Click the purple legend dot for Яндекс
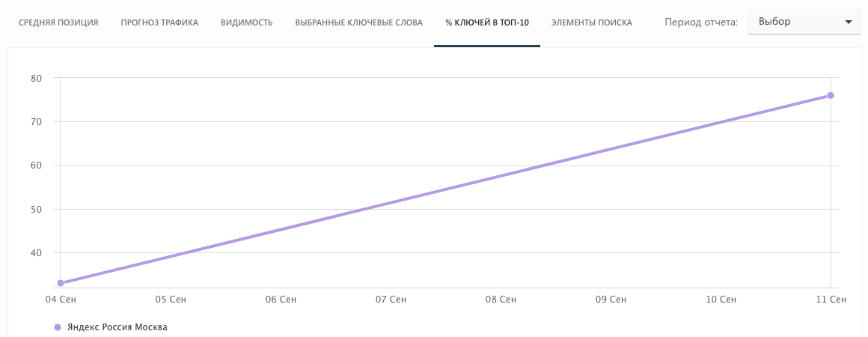This screenshot has height=337, width=868. 57,327
